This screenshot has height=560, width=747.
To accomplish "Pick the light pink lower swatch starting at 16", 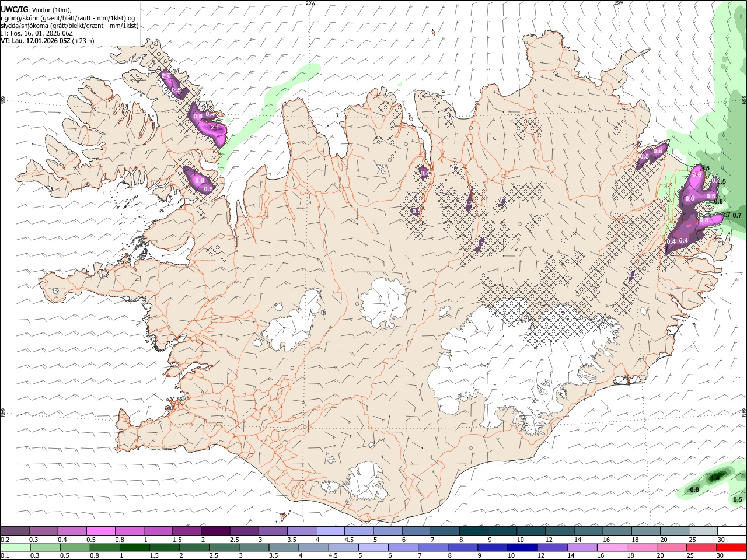I will [611, 548].
